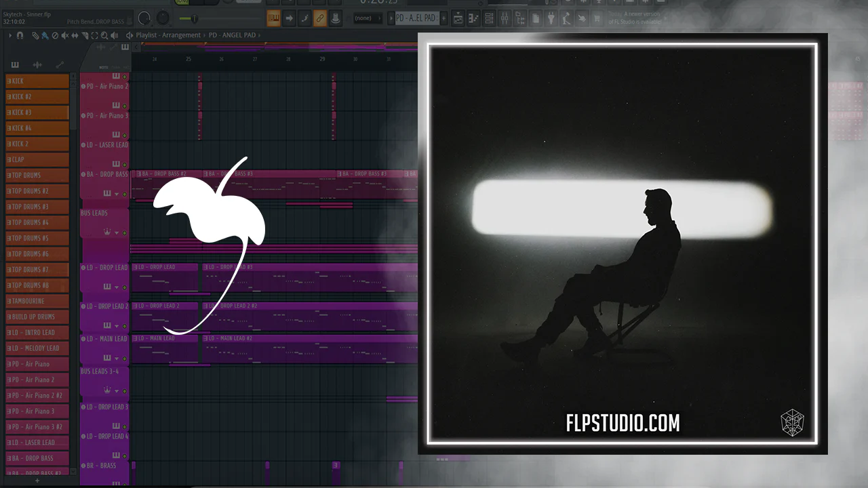Open the Playlist view icon
The width and height of the screenshot is (868, 488).
click(x=458, y=18)
